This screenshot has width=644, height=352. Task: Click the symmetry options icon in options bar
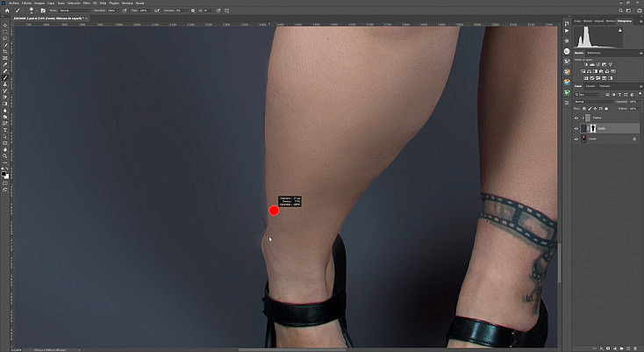226,11
